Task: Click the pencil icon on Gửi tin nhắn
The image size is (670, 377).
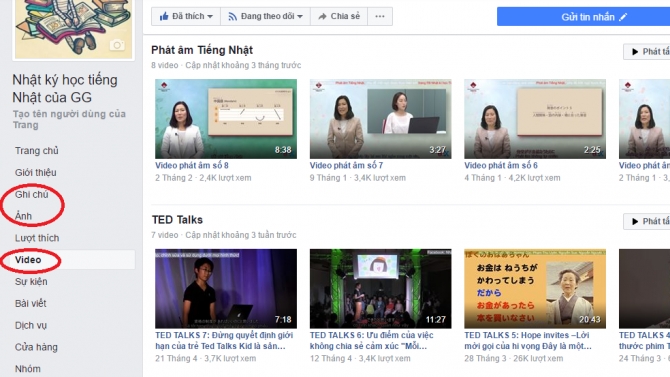Action: [x=623, y=17]
